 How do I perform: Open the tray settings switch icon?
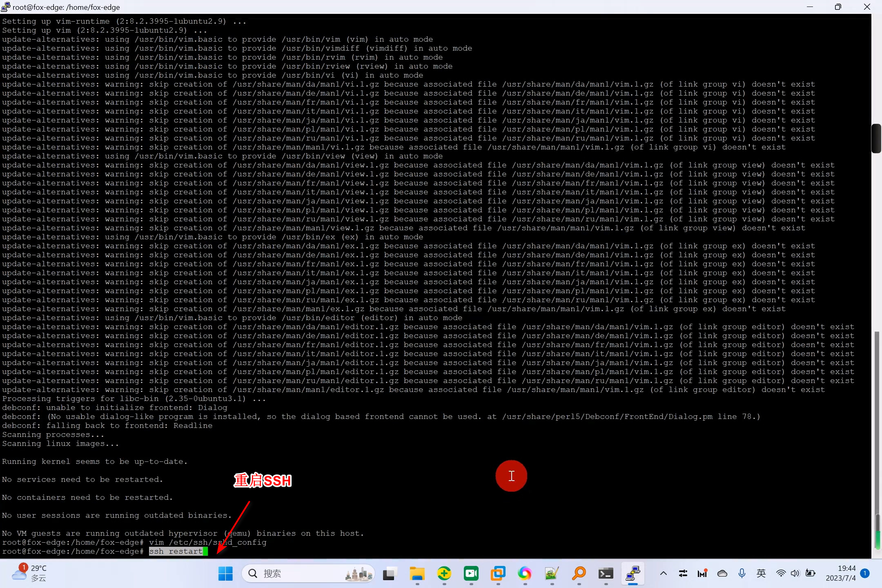point(683,573)
